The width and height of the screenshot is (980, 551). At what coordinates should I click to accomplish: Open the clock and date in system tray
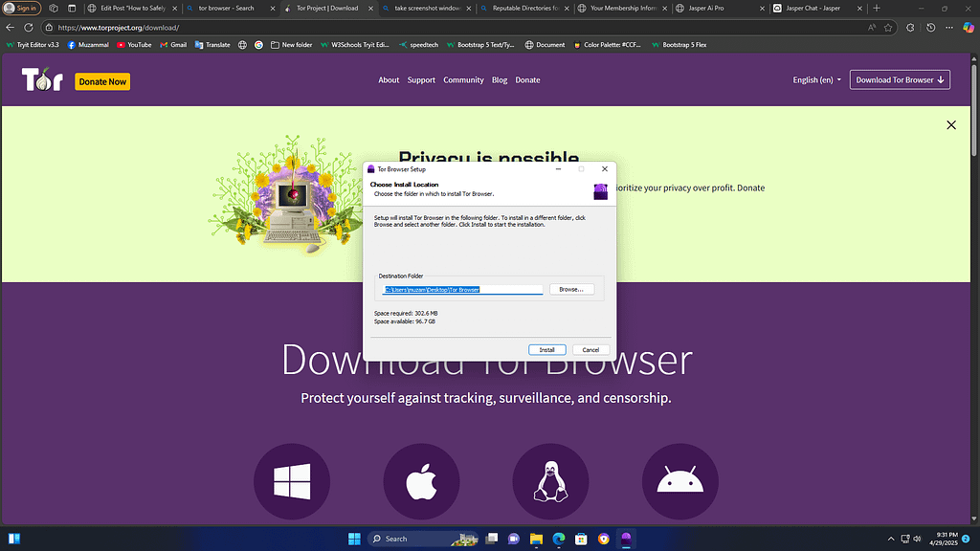(943, 539)
